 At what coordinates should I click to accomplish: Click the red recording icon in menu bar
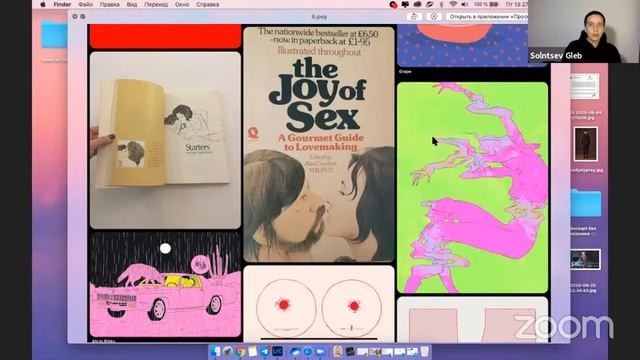393,4
